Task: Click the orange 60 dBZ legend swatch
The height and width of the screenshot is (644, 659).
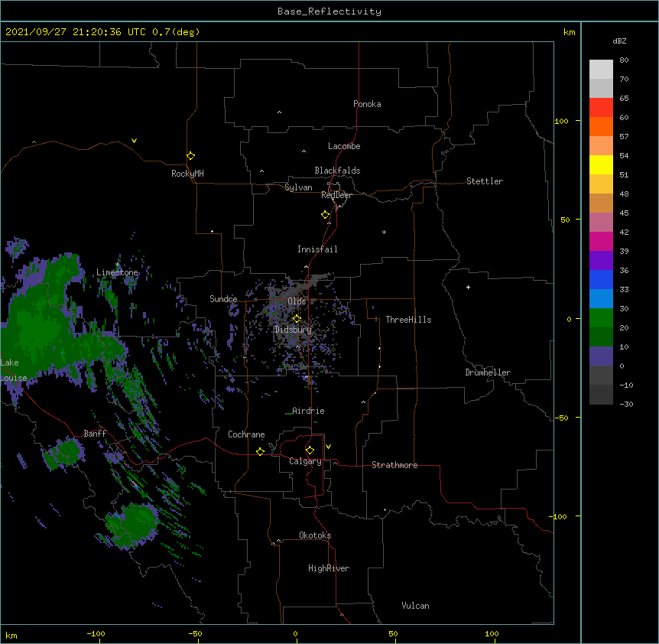Action: click(601, 126)
